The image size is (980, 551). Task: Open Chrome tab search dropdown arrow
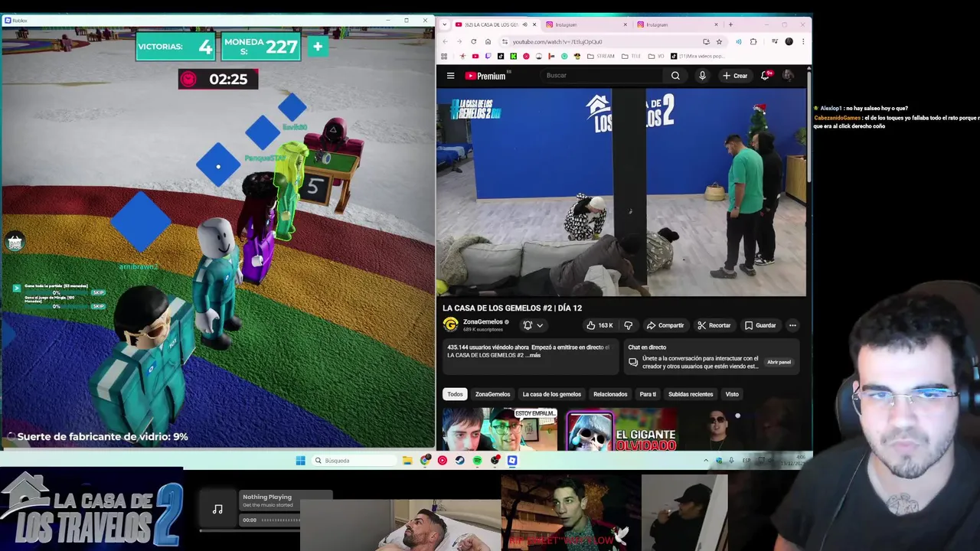coord(444,24)
